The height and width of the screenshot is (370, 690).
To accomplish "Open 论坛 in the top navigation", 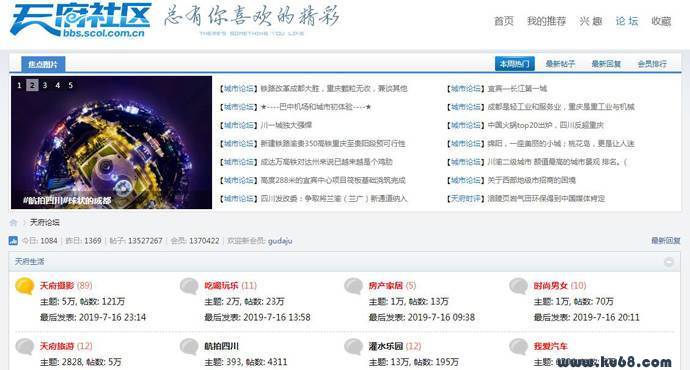I will [627, 21].
